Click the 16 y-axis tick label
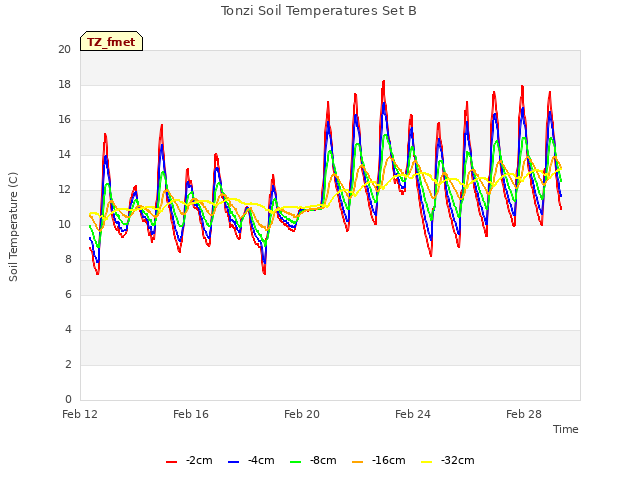The image size is (640, 480). coord(64,120)
